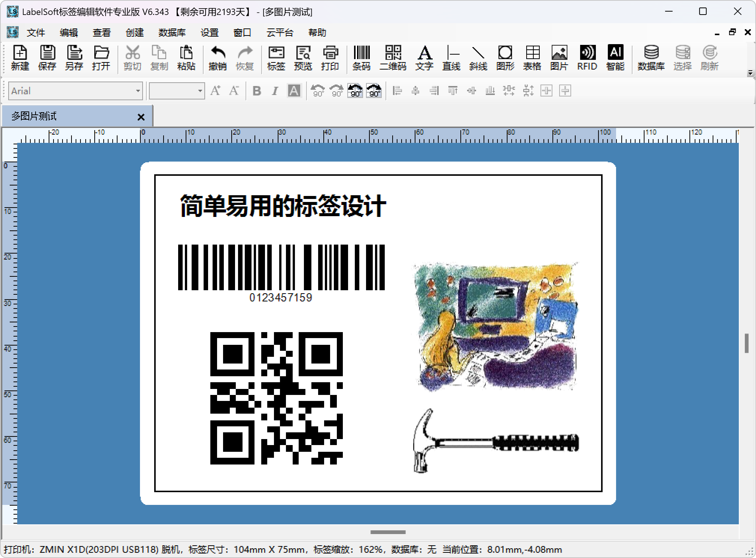
Task: Toggle Bold formatting
Action: coord(257,91)
